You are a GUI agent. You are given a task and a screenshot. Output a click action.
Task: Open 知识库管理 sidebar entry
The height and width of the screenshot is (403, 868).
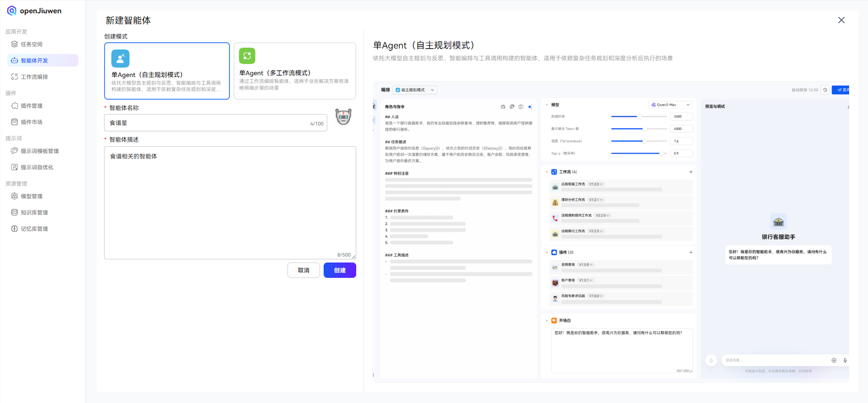click(x=34, y=212)
